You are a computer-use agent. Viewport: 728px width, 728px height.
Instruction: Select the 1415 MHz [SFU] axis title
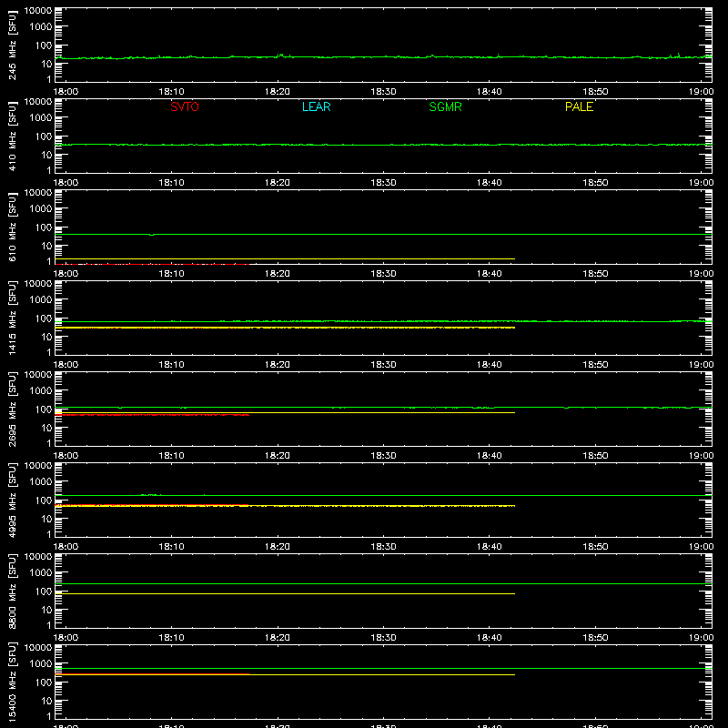(12, 318)
